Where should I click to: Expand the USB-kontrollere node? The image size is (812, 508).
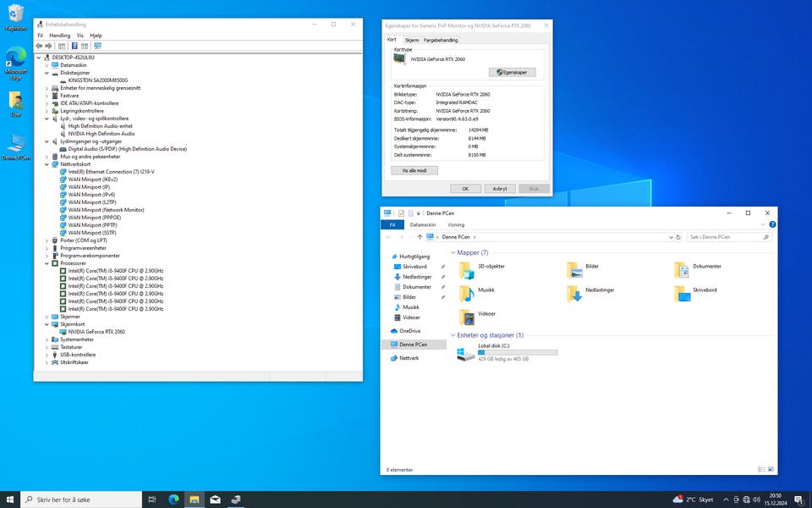(x=47, y=355)
